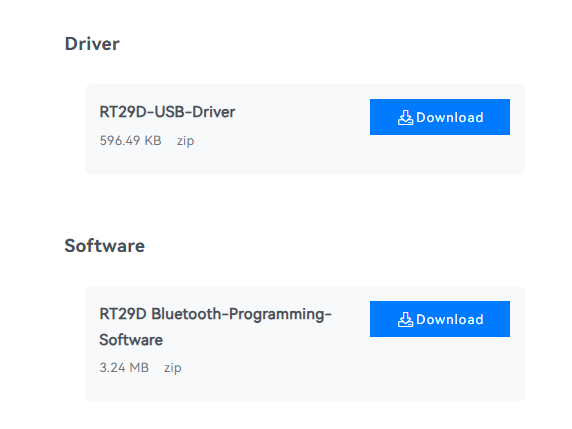
Task: Download the RT29D Bluetooth-Programming-Software zip
Action: (440, 319)
